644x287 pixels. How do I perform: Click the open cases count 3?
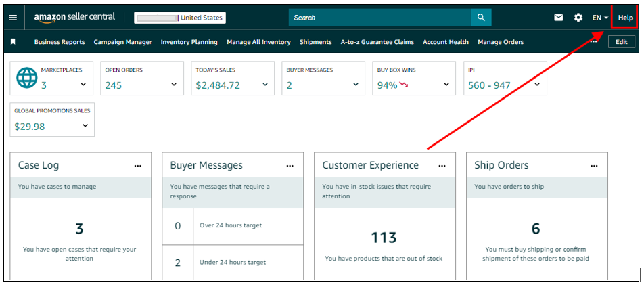click(80, 229)
